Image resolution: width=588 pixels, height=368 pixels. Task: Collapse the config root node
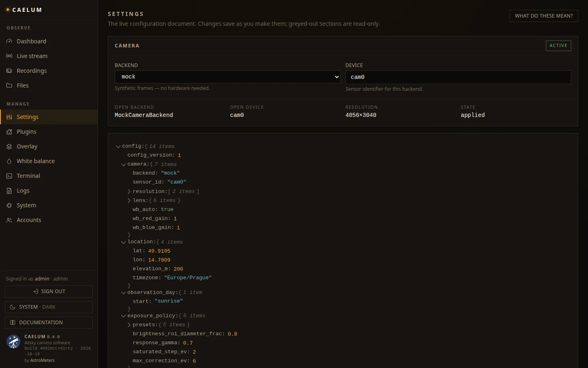(x=118, y=146)
